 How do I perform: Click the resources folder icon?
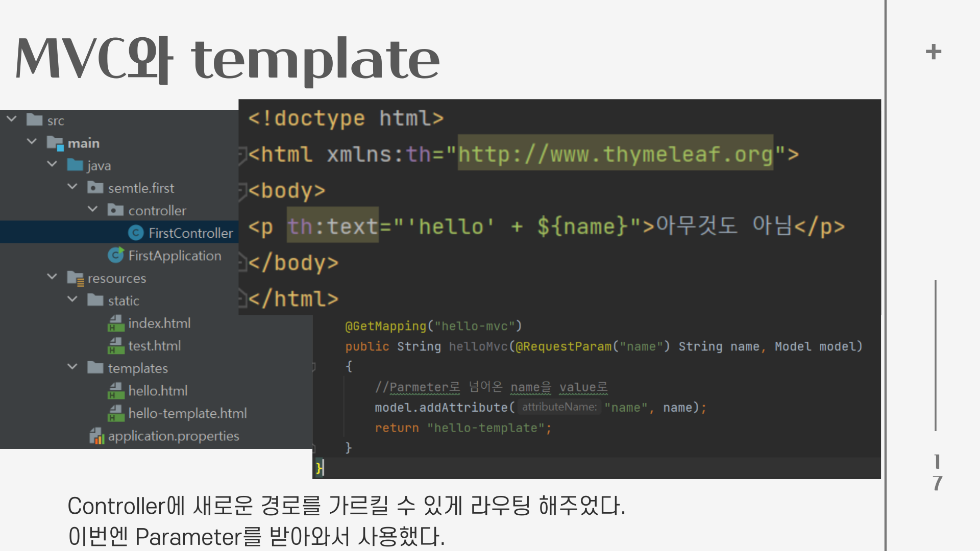75,279
